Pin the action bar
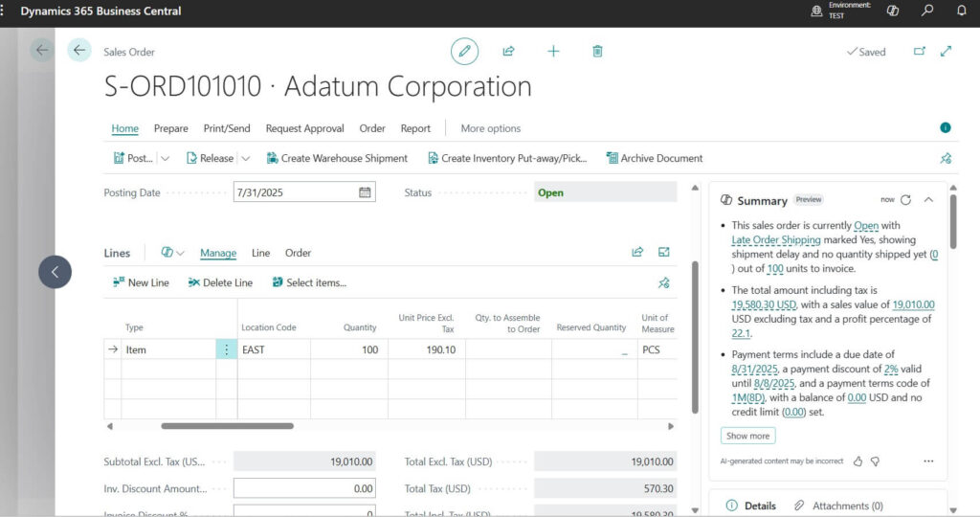 (946, 159)
